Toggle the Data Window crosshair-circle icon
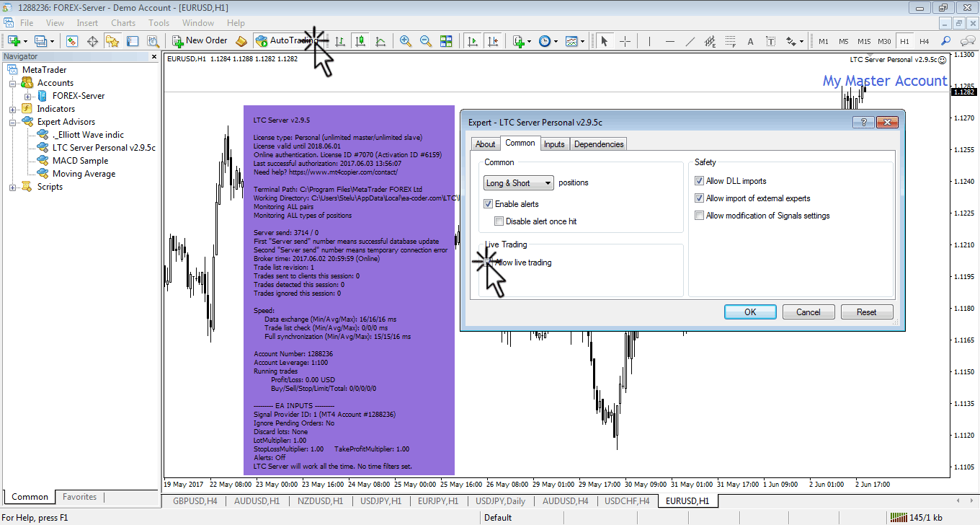980x525 pixels. pyautogui.click(x=92, y=41)
